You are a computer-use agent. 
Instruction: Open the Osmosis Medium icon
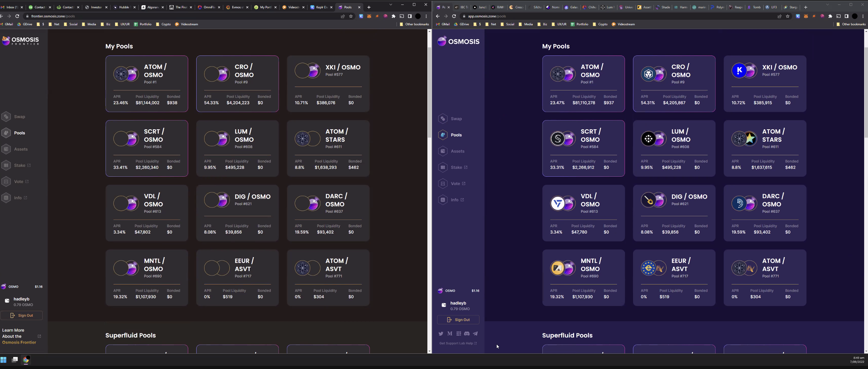point(450,333)
